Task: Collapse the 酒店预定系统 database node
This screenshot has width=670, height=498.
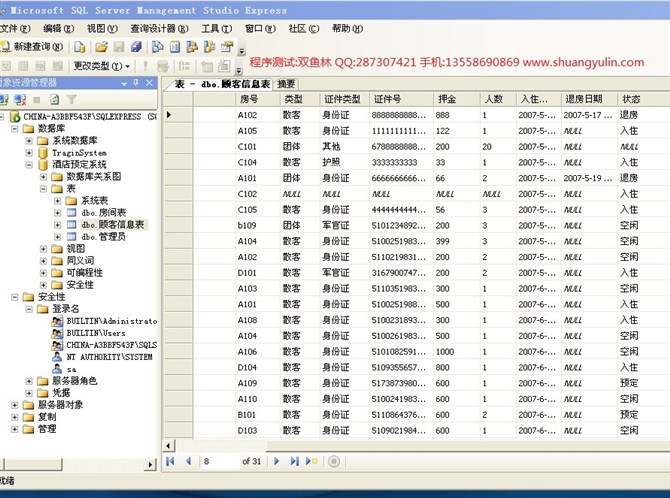Action: 29,165
